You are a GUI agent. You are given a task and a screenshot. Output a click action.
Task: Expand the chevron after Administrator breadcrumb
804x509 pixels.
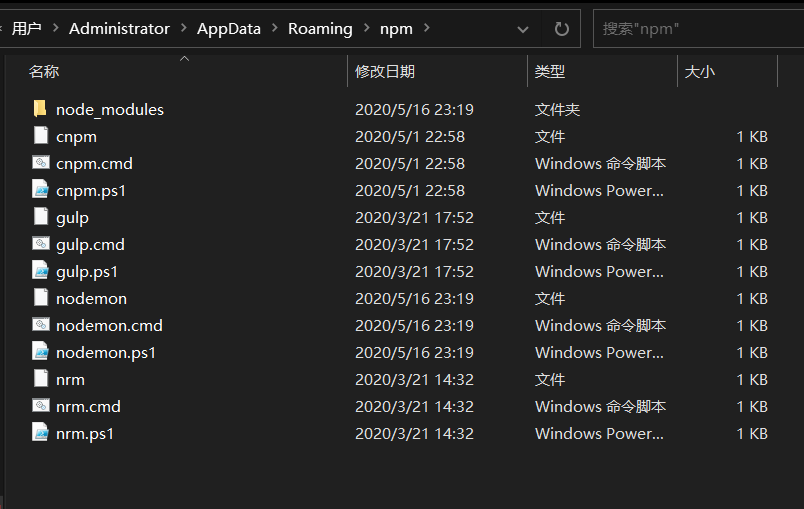[x=184, y=28]
